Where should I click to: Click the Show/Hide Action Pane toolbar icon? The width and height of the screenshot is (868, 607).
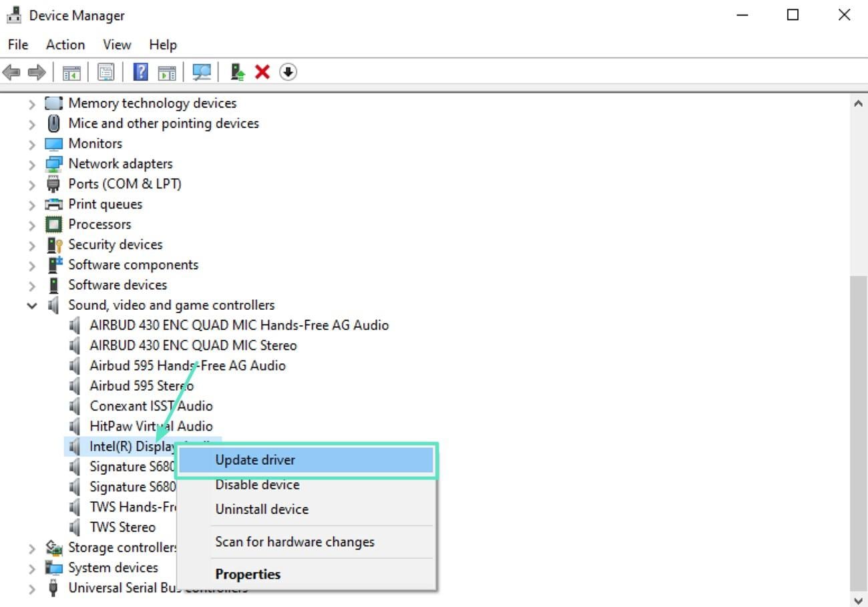(167, 72)
